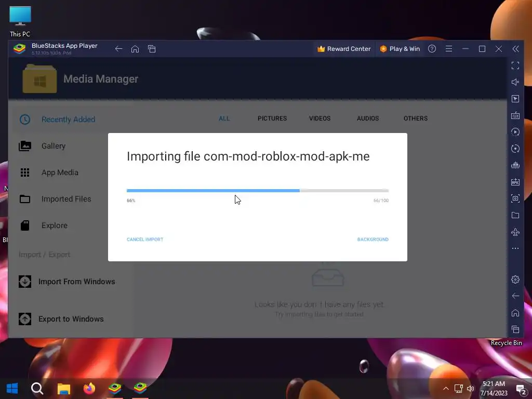Toggle airplane mode icon in sidebar
This screenshot has width=532, height=399.
pos(515,232)
